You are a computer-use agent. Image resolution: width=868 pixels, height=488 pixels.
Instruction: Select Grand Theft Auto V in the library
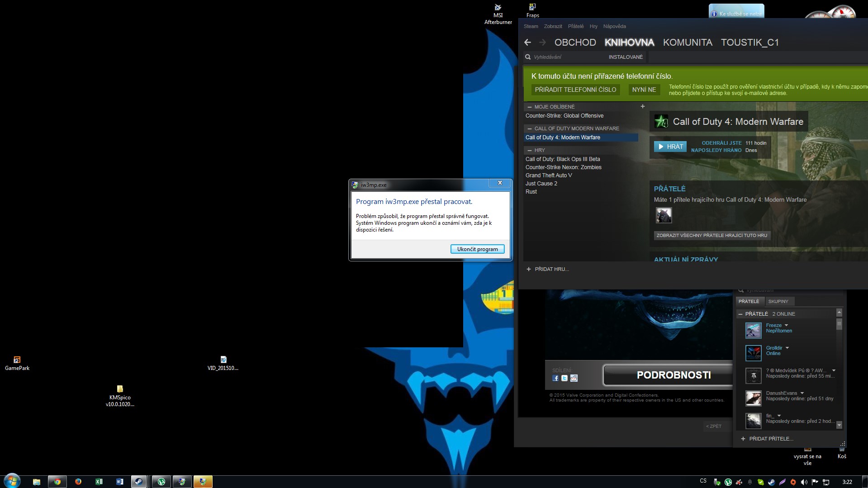(549, 175)
